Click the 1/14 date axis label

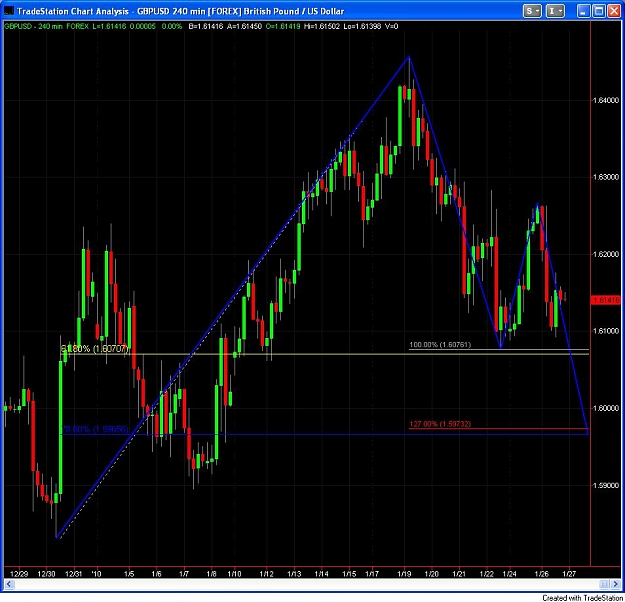[321, 574]
